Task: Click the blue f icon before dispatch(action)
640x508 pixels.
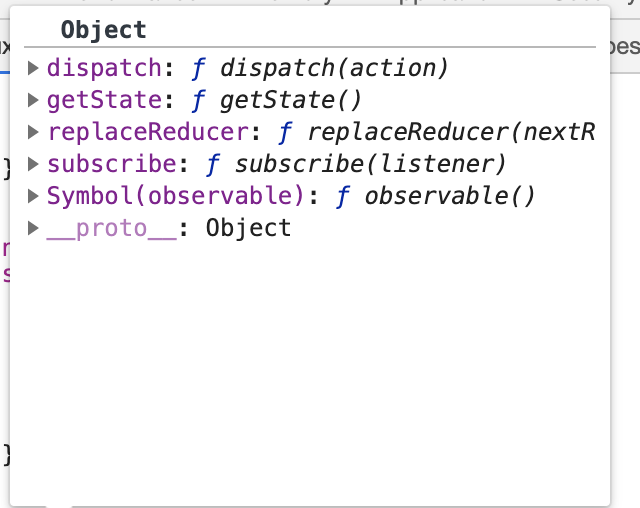Action: point(198,68)
